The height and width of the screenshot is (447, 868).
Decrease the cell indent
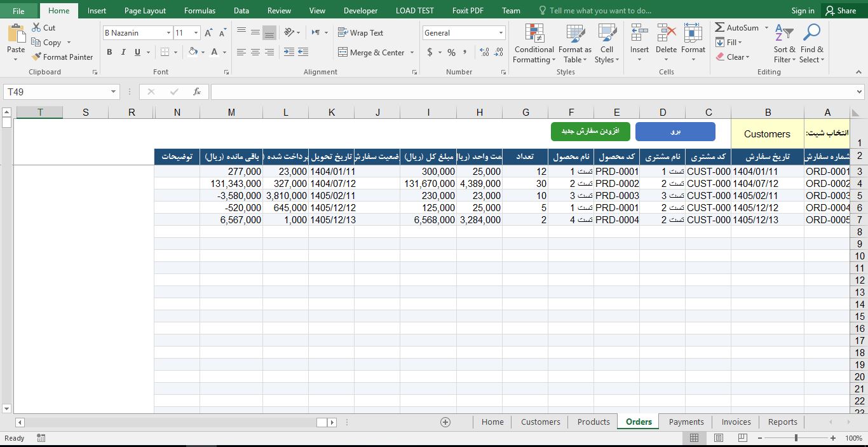[x=288, y=52]
